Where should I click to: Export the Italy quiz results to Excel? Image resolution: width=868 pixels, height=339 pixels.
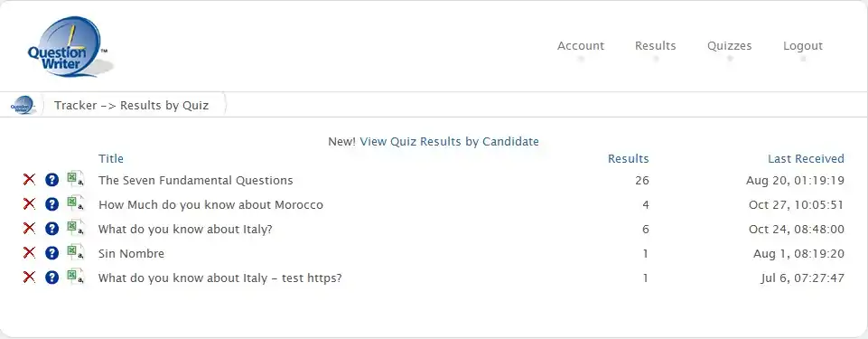(75, 228)
